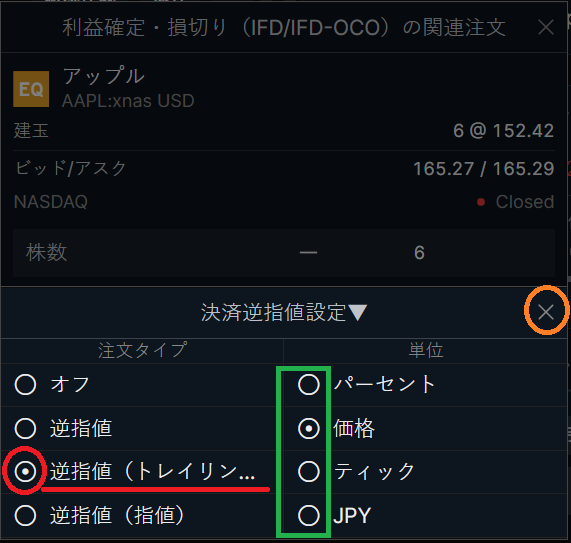Choose JPY as the unit
The width and height of the screenshot is (571, 543).
[x=309, y=515]
